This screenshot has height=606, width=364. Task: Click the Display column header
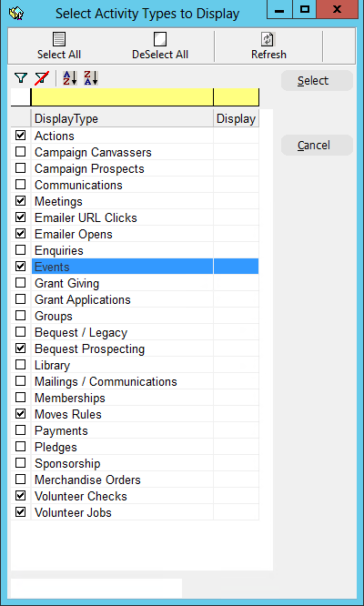click(x=236, y=118)
